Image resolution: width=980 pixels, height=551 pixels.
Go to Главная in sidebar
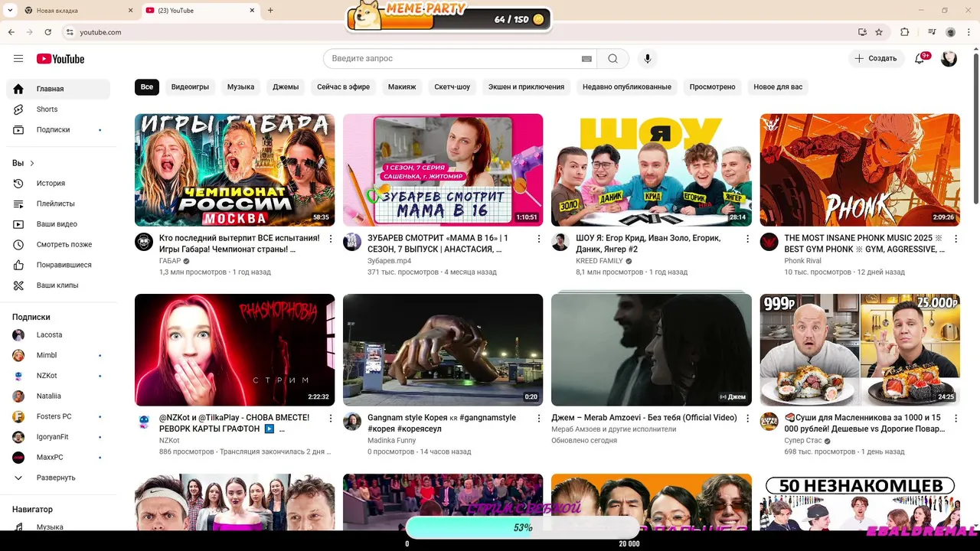pyautogui.click(x=58, y=89)
